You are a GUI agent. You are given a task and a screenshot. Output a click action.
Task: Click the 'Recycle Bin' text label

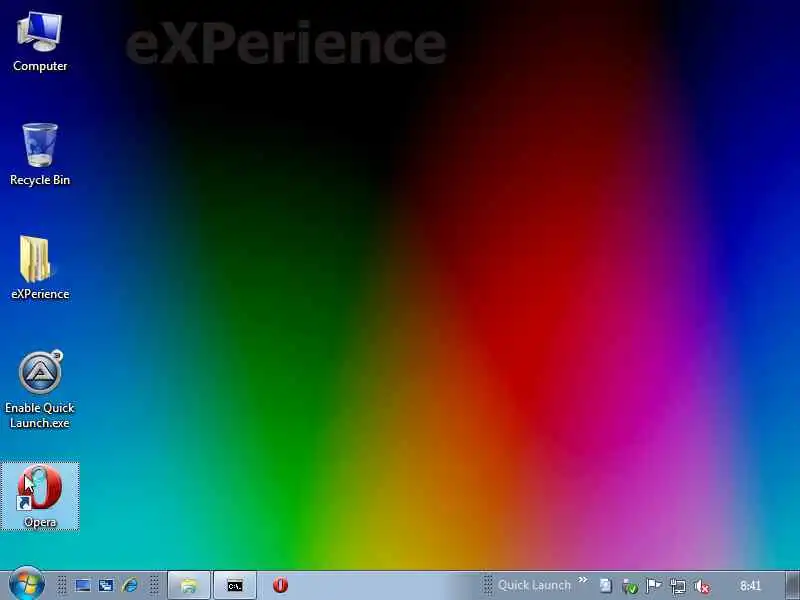pos(40,180)
